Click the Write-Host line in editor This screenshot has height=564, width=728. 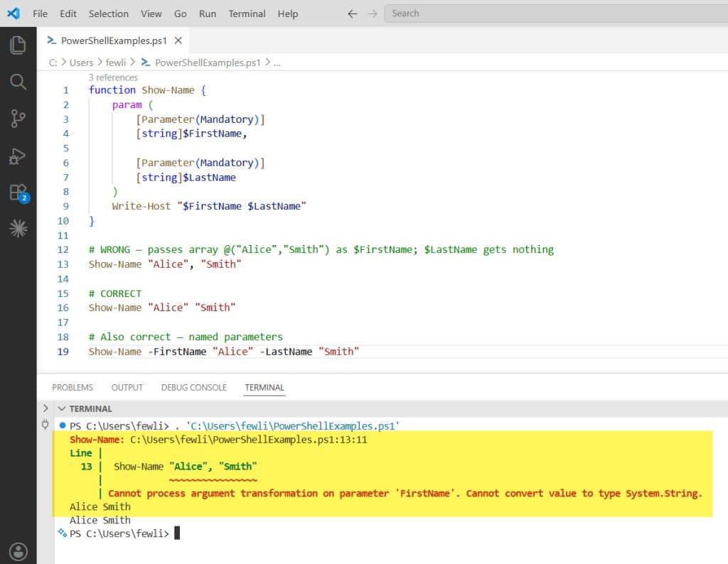click(x=209, y=206)
